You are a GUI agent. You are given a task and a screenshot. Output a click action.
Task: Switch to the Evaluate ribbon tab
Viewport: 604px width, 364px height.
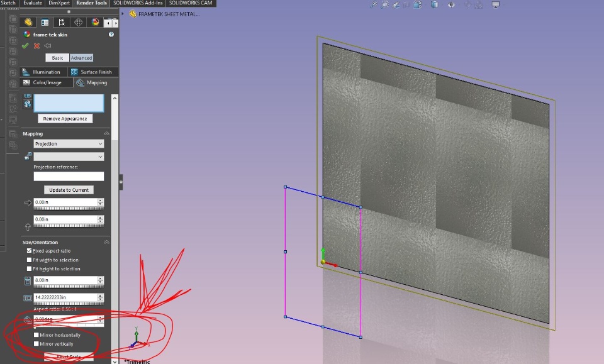(x=33, y=3)
